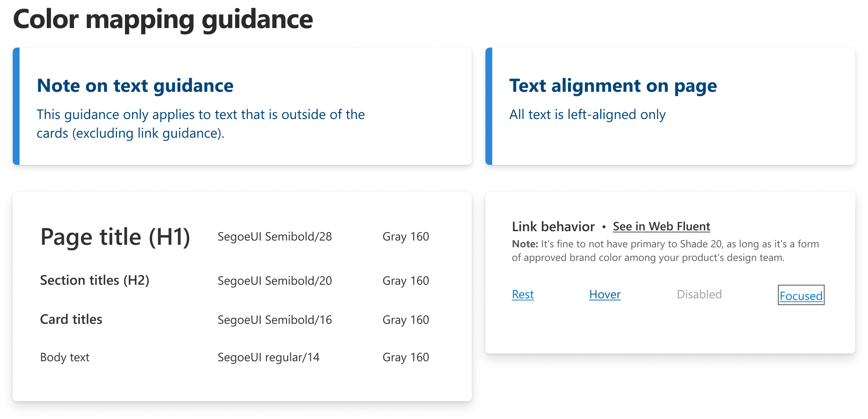Click the SegoeUI Semibold/28 label
The width and height of the screenshot is (868, 419).
tap(275, 237)
